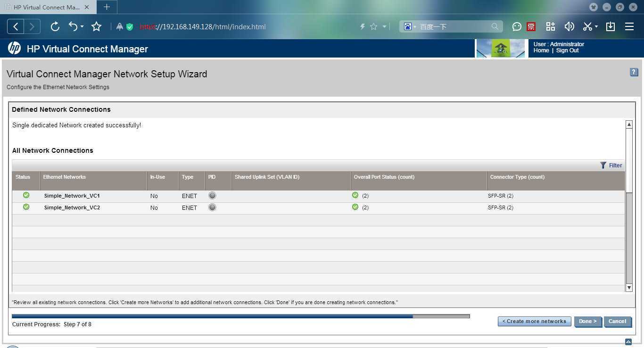Viewport: 644px width, 348px height.
Task: Open the chat bubble extension icon
Action: 517,27
